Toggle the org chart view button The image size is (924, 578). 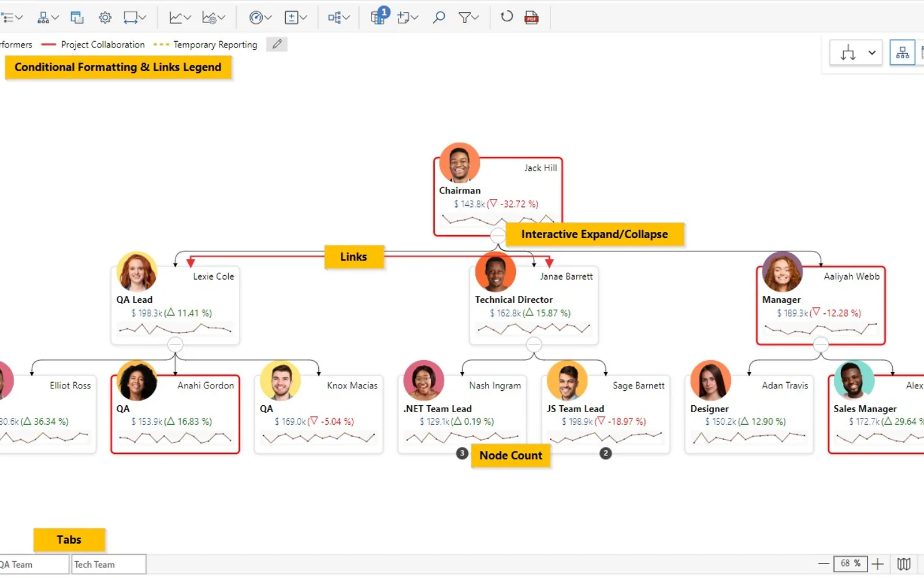click(x=902, y=53)
